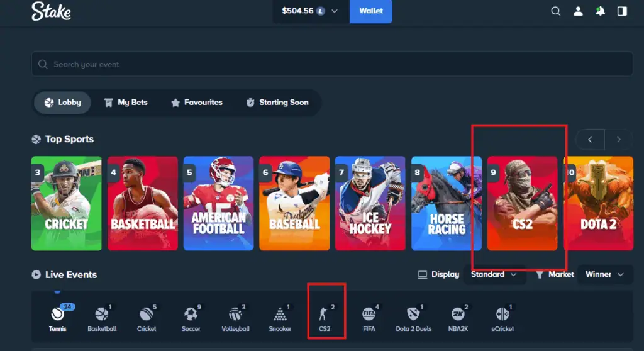Select the Soccer live events icon
This screenshot has height=351, width=644.
pos(191,314)
